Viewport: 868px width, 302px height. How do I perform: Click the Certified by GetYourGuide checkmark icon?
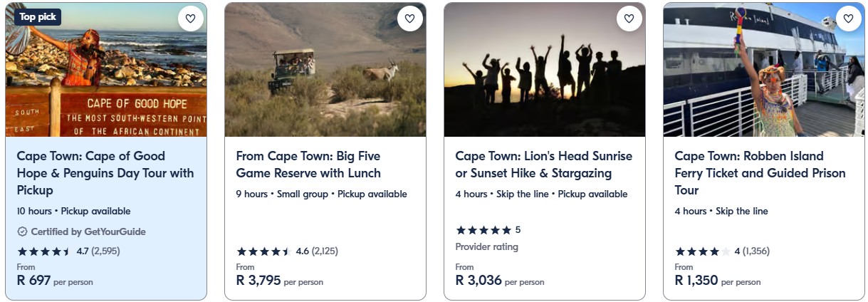22,231
